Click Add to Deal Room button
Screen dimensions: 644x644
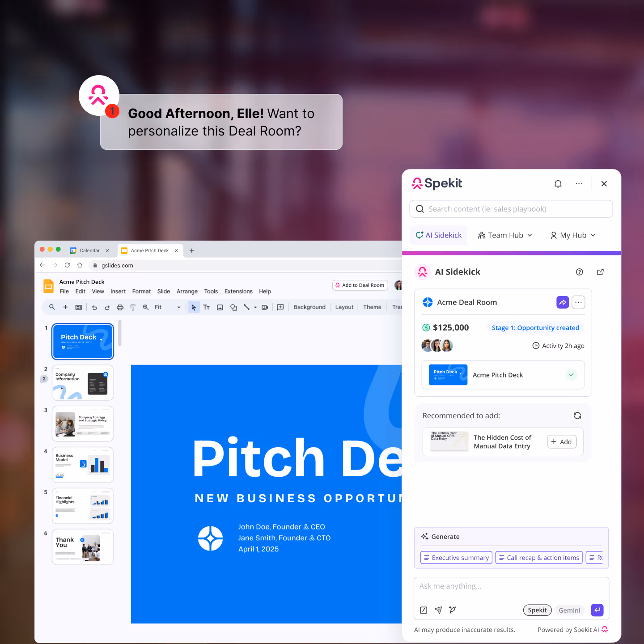pos(360,285)
